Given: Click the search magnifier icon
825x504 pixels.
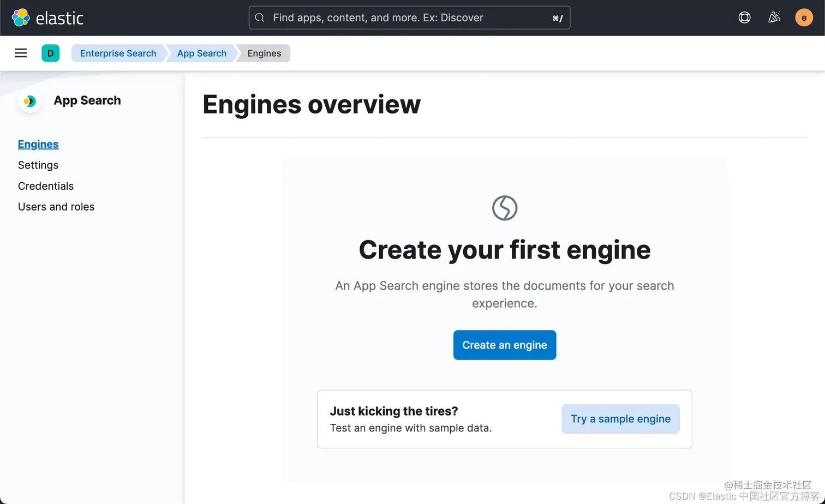Looking at the screenshot, I should [x=260, y=17].
